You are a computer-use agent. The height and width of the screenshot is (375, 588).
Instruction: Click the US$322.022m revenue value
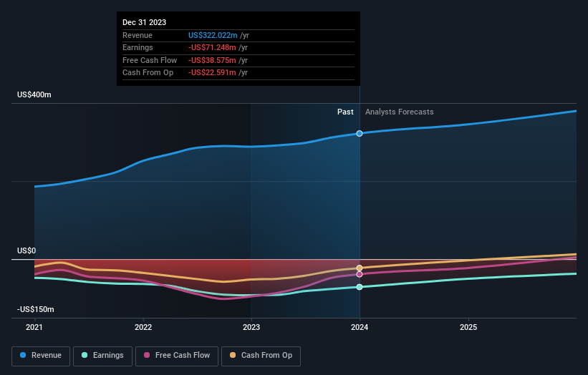213,35
